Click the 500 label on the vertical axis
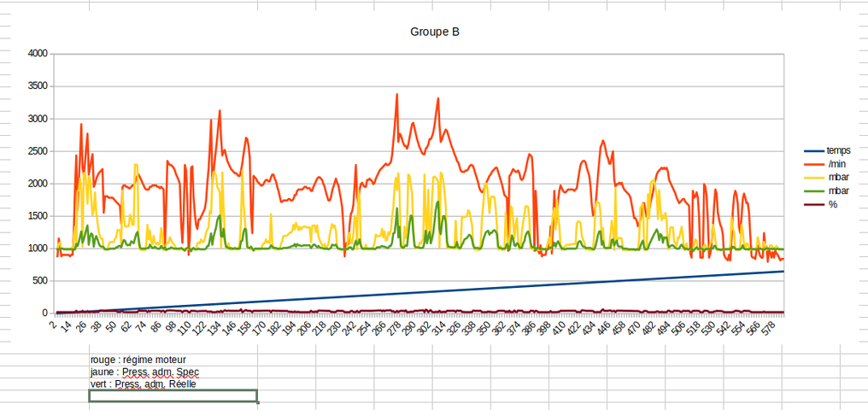The height and width of the screenshot is (410, 868). pyautogui.click(x=39, y=281)
